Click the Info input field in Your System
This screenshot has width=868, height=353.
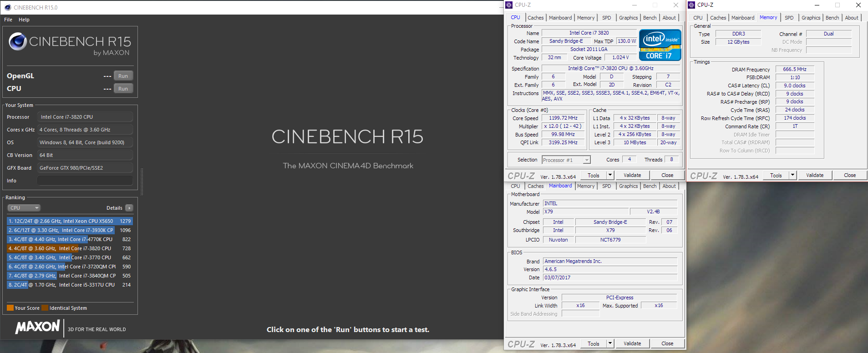(x=85, y=181)
